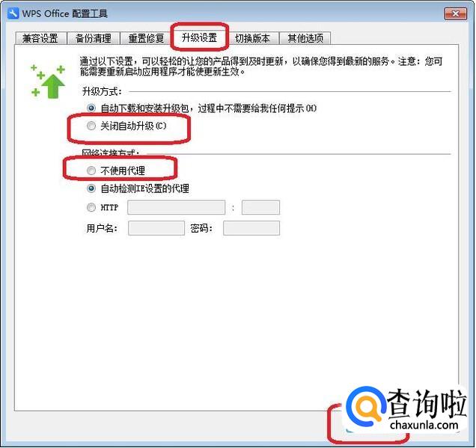Click the proxy port number field
The width and height of the screenshot is (476, 448).
click(x=260, y=207)
